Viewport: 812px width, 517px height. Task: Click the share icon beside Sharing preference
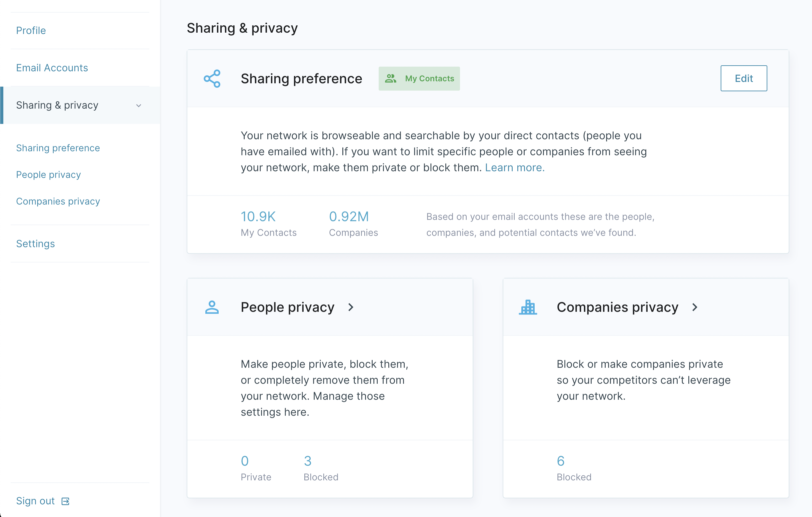coord(212,79)
